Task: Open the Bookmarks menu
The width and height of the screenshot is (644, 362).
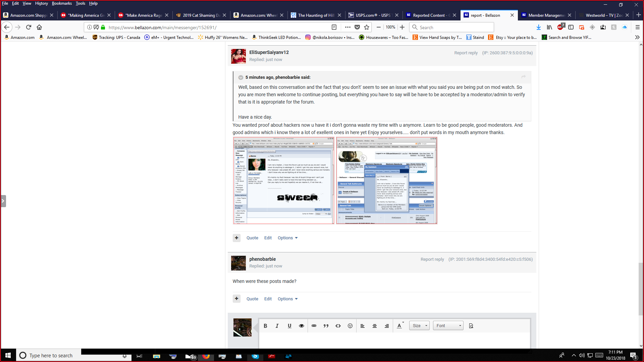Action: pos(62,3)
